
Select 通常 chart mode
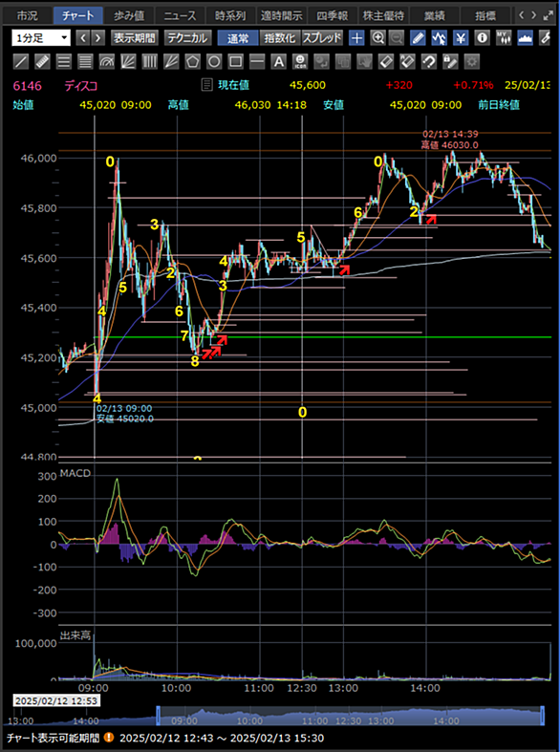point(238,38)
